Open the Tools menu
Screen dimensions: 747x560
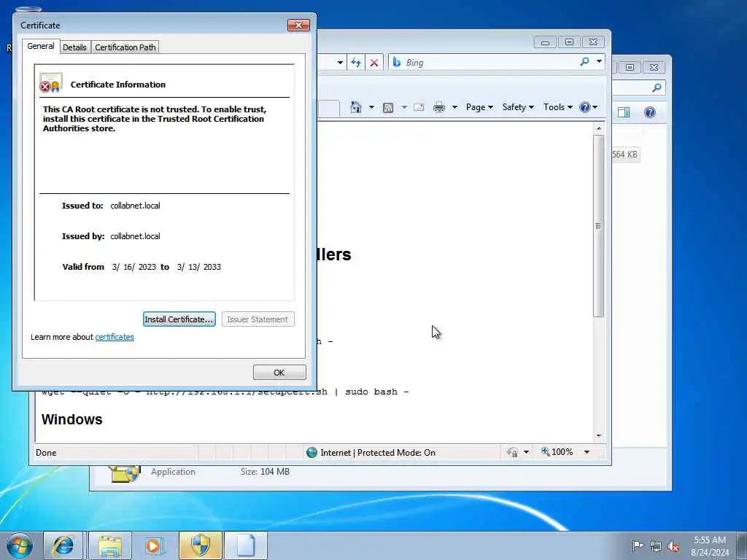coord(558,107)
